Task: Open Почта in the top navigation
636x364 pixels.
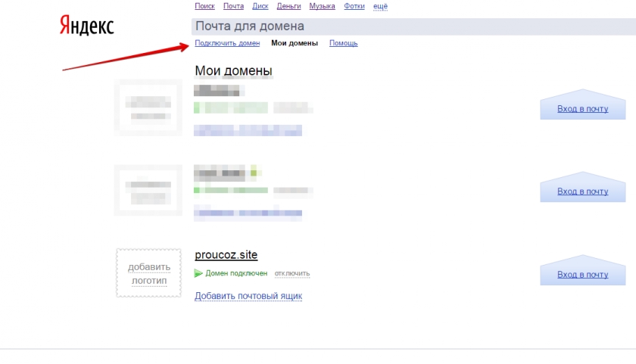Action: pyautogui.click(x=233, y=6)
